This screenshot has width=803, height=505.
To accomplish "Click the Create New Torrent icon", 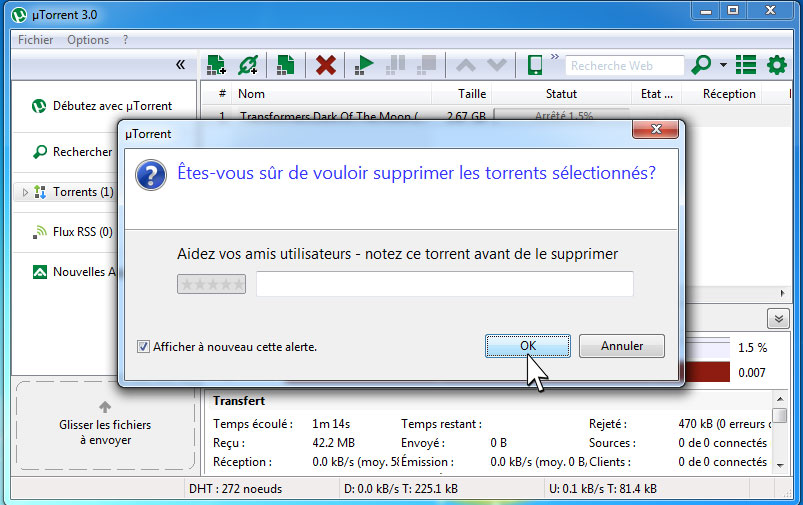I will (x=286, y=65).
